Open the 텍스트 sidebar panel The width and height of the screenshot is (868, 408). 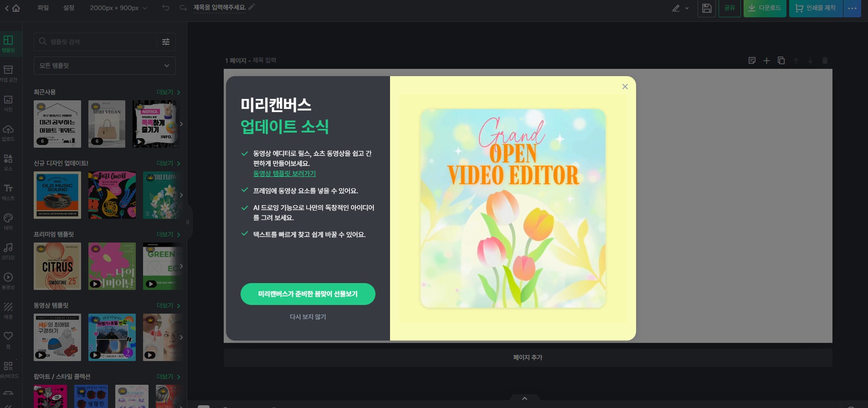tap(8, 192)
